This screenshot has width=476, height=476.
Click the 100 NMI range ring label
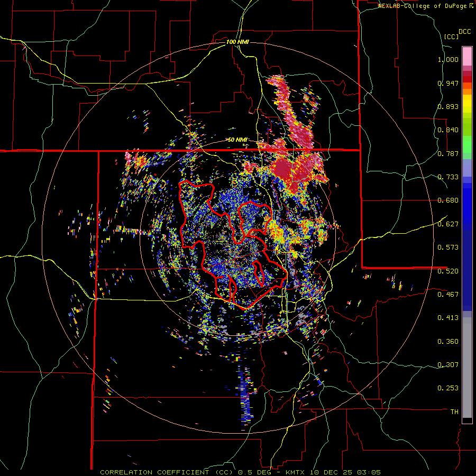click(237, 42)
